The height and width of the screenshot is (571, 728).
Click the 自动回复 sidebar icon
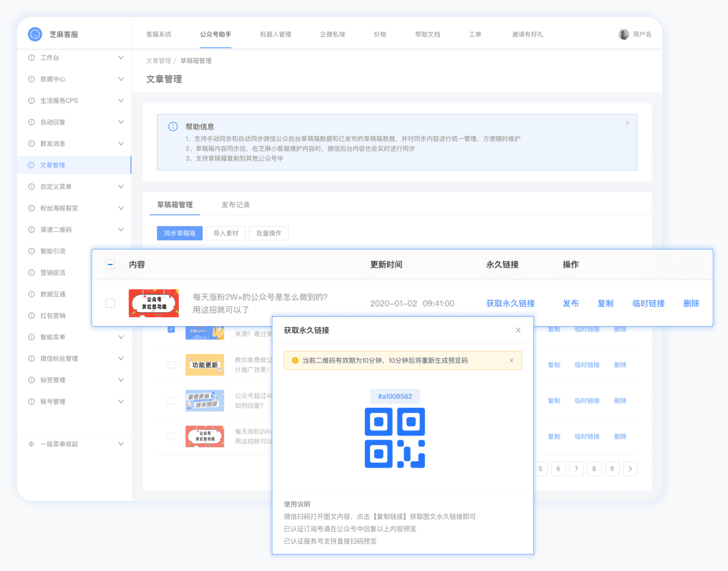coord(31,122)
